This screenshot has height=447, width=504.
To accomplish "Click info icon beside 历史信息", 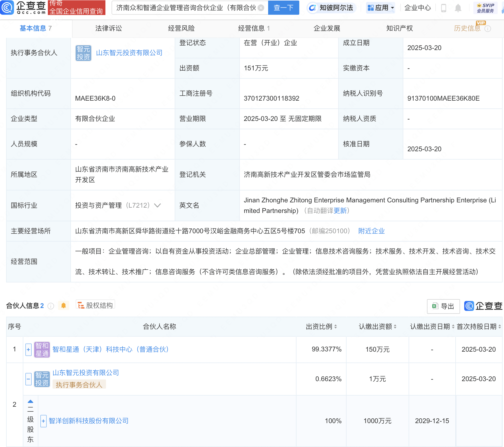I will tap(488, 29).
